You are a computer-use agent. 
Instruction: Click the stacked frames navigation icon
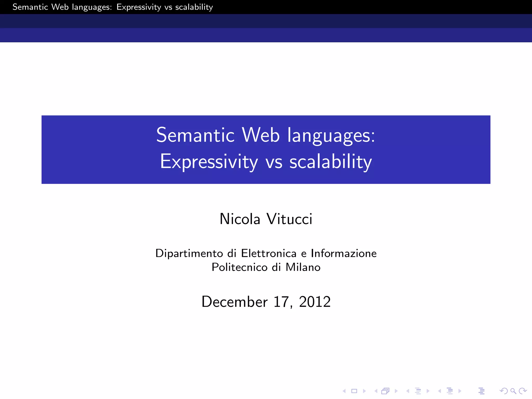(x=385, y=391)
